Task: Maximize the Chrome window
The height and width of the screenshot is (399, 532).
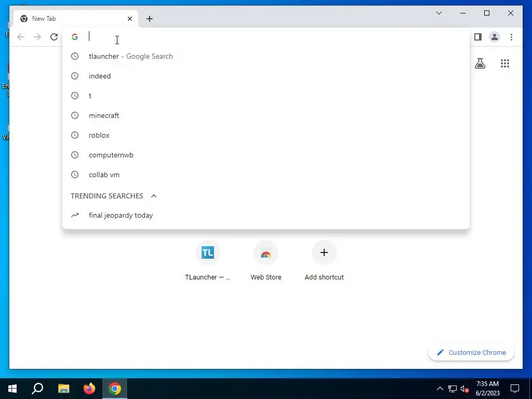Action: [486, 13]
